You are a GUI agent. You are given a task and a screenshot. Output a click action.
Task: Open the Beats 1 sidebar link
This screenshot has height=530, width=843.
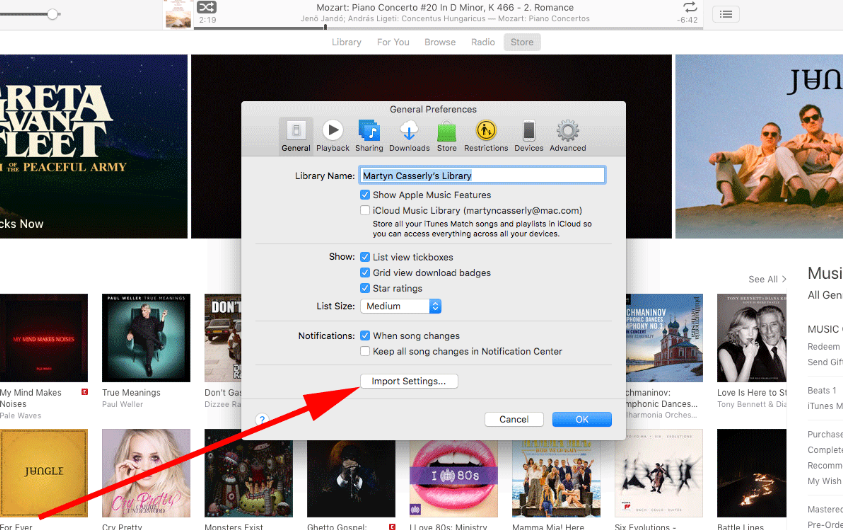[821, 390]
